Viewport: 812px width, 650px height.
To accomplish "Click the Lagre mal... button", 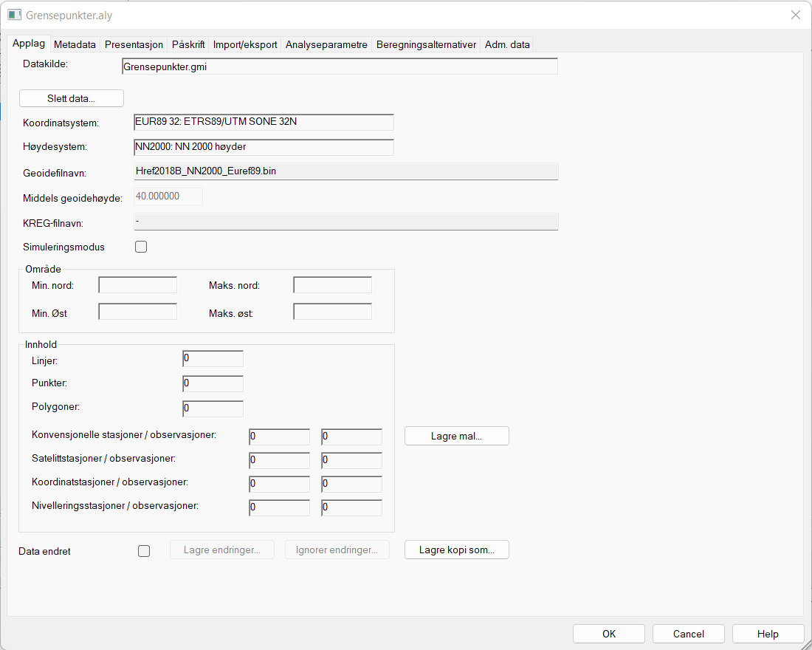I will (456, 436).
